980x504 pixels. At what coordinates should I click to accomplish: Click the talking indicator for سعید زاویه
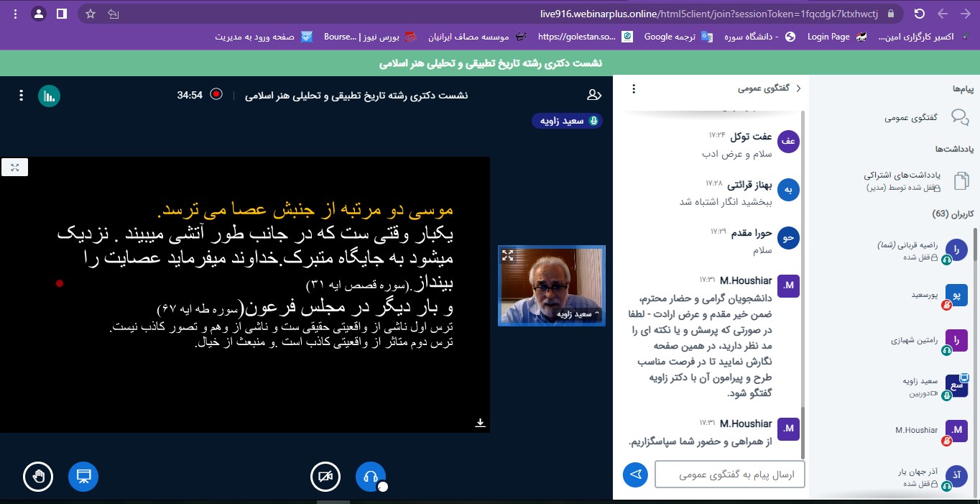[567, 121]
